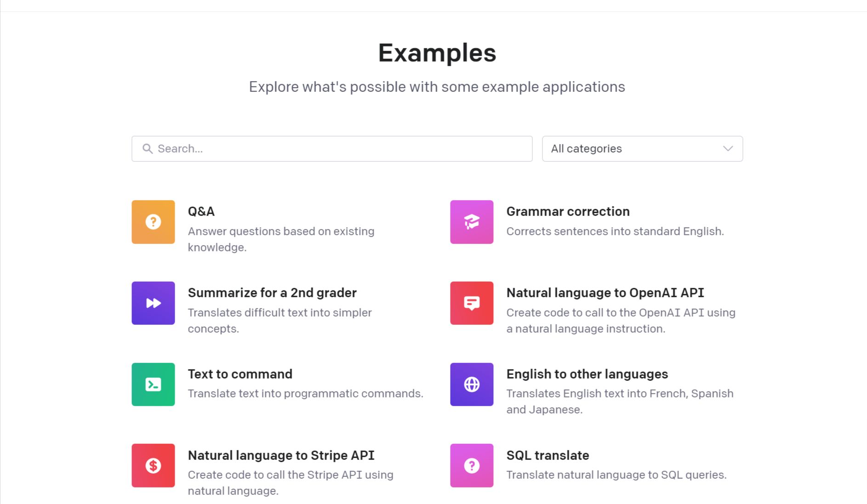Focus the Search examples input field
Viewport: 867px width, 504px height.
[x=332, y=149]
